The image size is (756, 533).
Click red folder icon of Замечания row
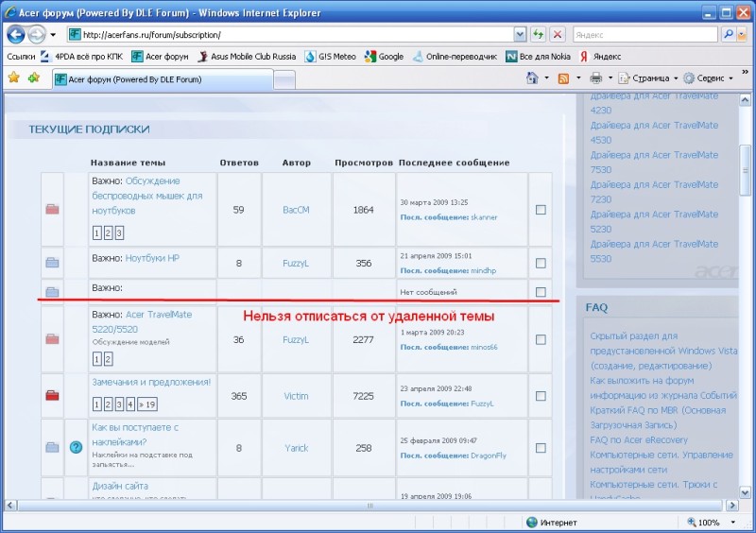point(52,396)
